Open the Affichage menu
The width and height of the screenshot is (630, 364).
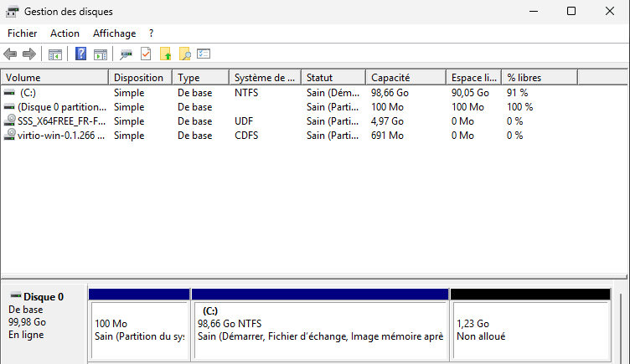[x=114, y=33]
